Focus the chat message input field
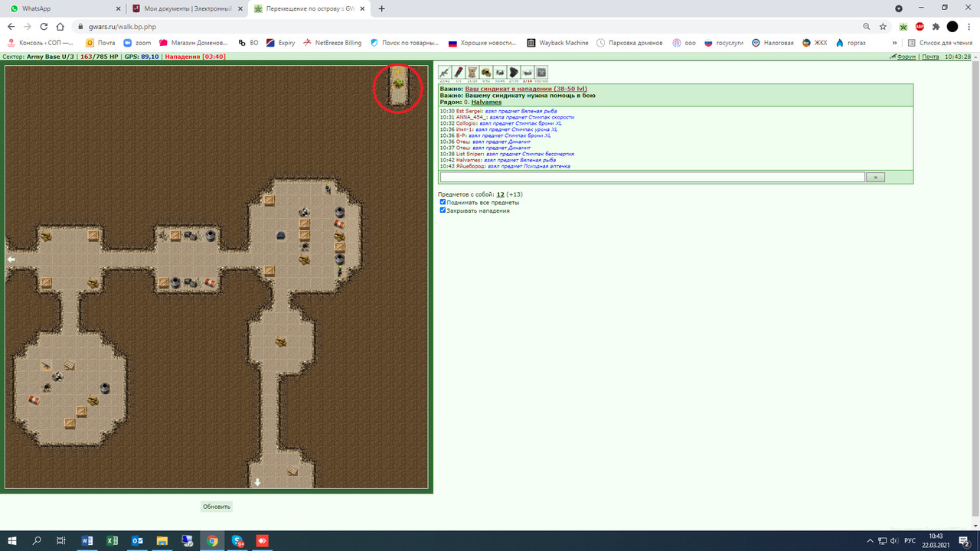 (652, 177)
